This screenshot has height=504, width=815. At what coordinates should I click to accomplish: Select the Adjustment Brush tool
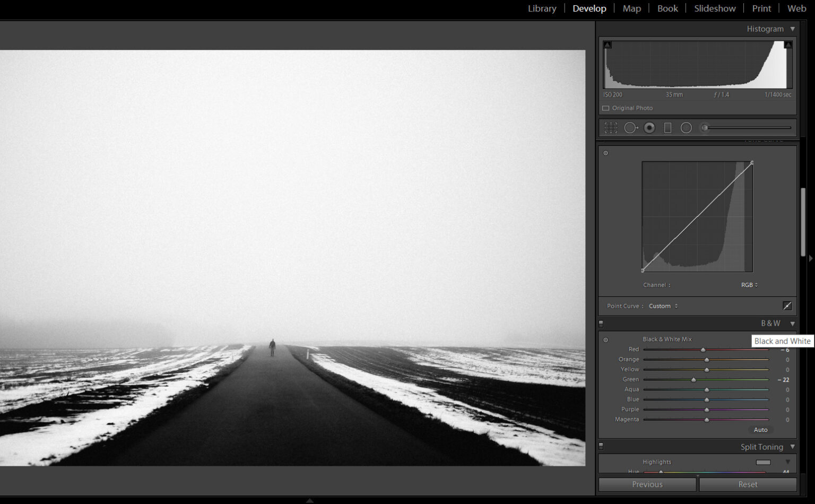705,127
